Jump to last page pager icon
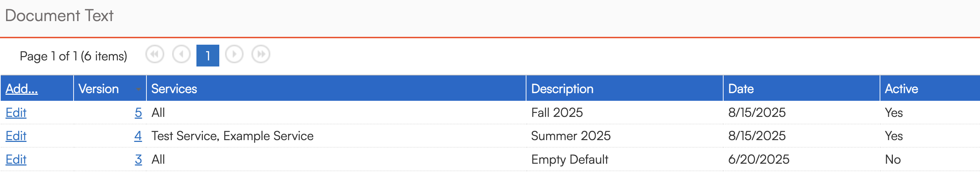 [261, 54]
